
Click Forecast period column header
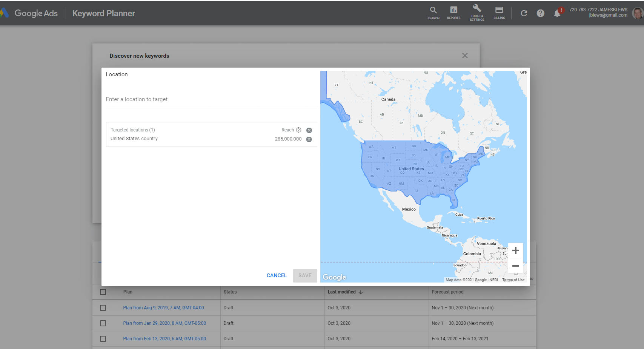447,292
